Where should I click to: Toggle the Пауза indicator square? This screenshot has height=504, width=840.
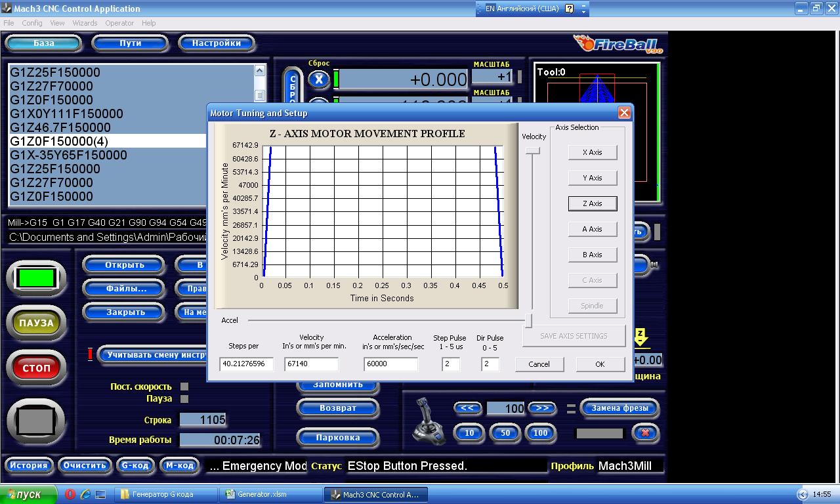point(184,398)
